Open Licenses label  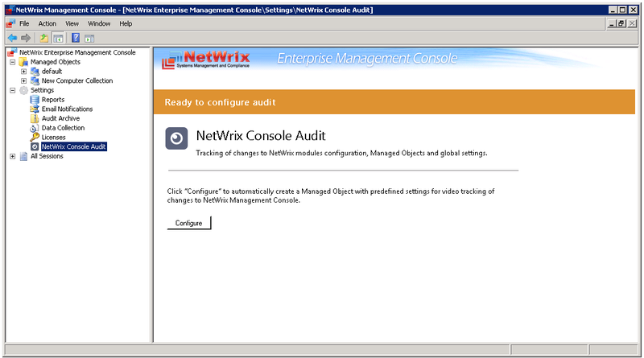click(x=53, y=138)
